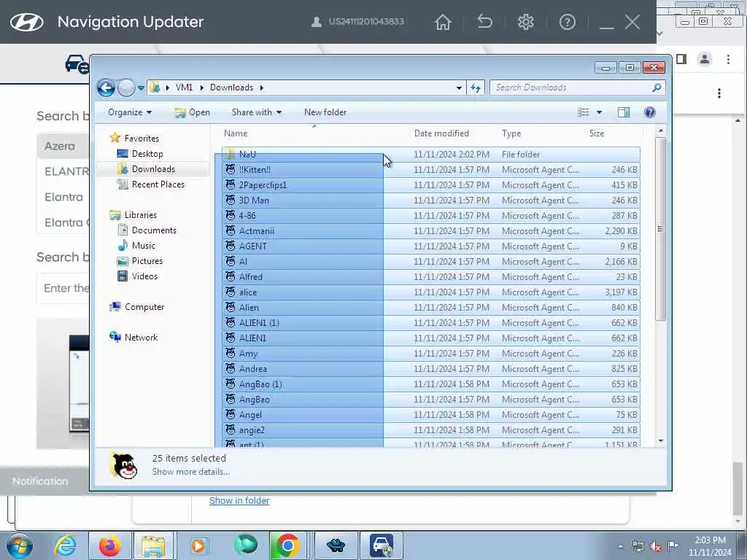
Task: Click the Explorer back navigation button
Action: point(106,87)
